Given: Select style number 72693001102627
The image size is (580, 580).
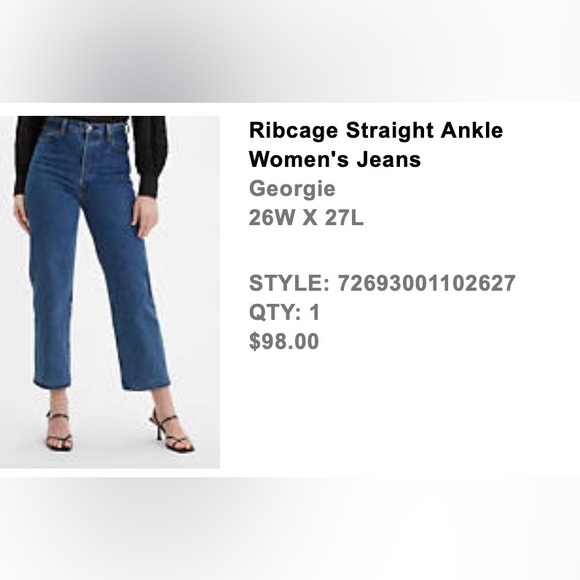Looking at the screenshot, I should click(x=426, y=283).
